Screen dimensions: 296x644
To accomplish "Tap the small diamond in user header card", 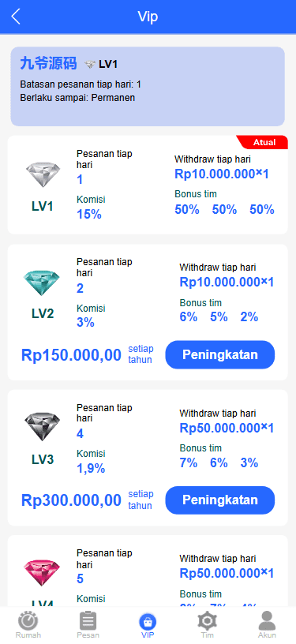I will (x=90, y=65).
